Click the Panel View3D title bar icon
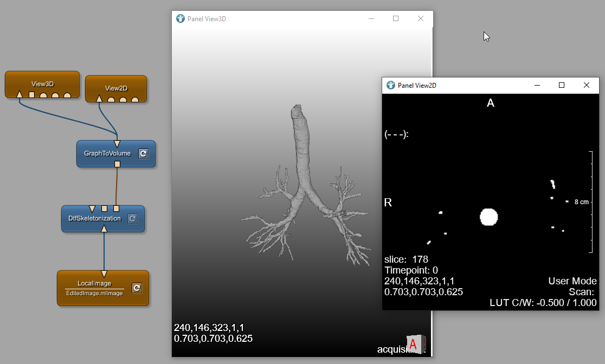605x364 pixels. (x=181, y=18)
